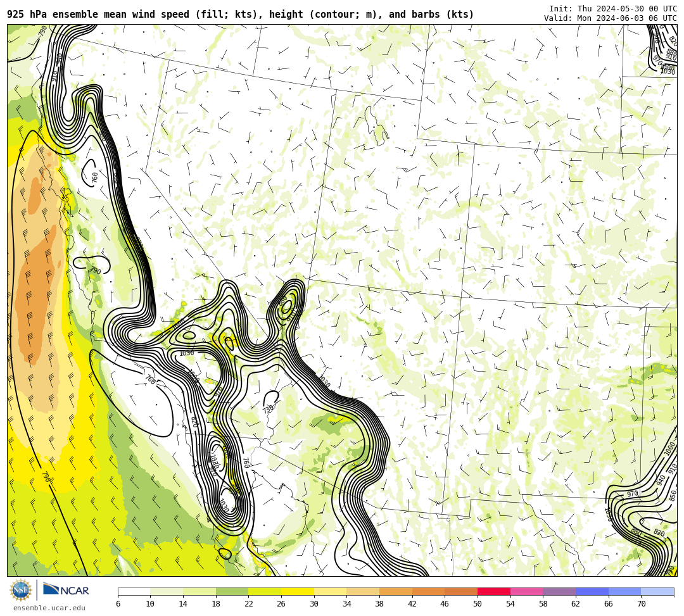The image size is (684, 616).
Task: Click the NCAR logo
Action: tap(66, 590)
